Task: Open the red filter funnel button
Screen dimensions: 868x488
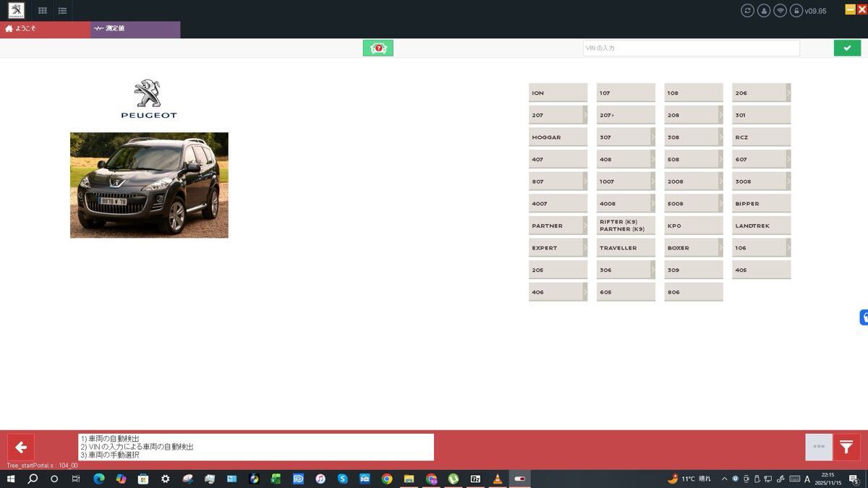Action: pyautogui.click(x=847, y=448)
